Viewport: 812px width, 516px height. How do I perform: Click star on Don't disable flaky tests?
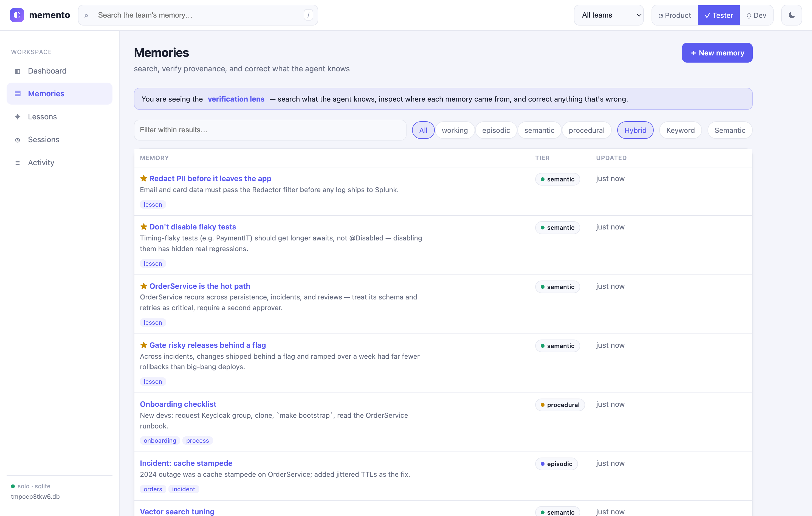(144, 226)
